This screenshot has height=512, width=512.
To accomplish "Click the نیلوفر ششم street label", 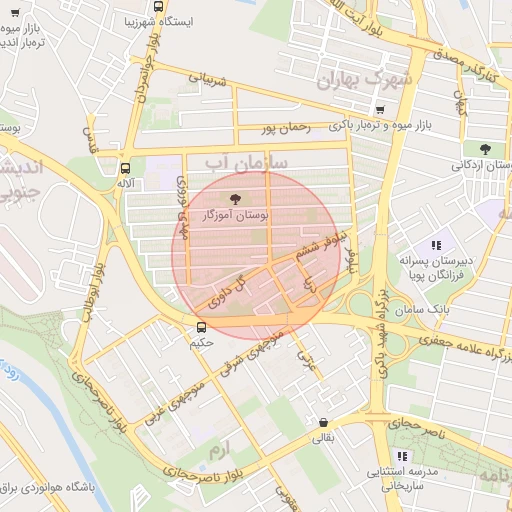I will 322,247.
